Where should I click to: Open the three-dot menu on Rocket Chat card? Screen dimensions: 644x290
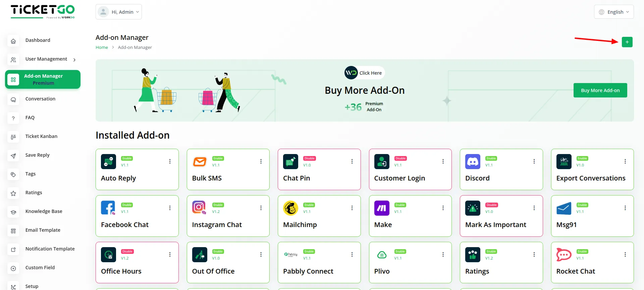625,254
